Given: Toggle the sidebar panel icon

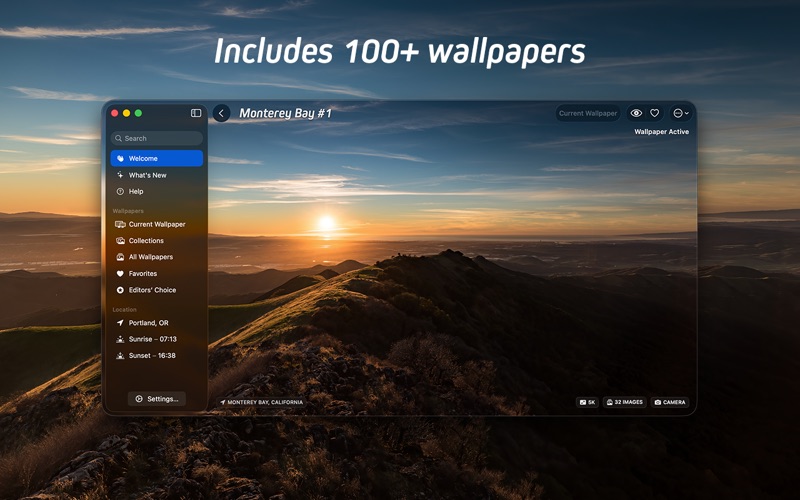Looking at the screenshot, I should (196, 113).
